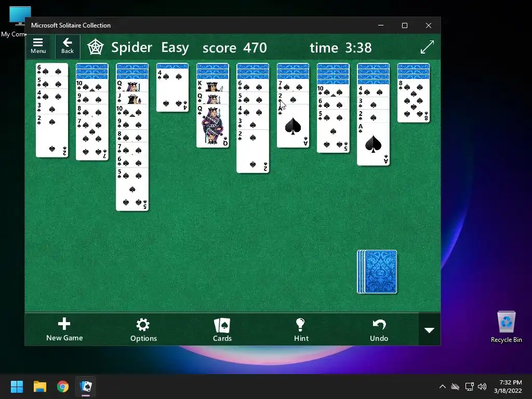Maximize the Solitaire Collection window
Viewport: 532px width, 399px height.
404,25
